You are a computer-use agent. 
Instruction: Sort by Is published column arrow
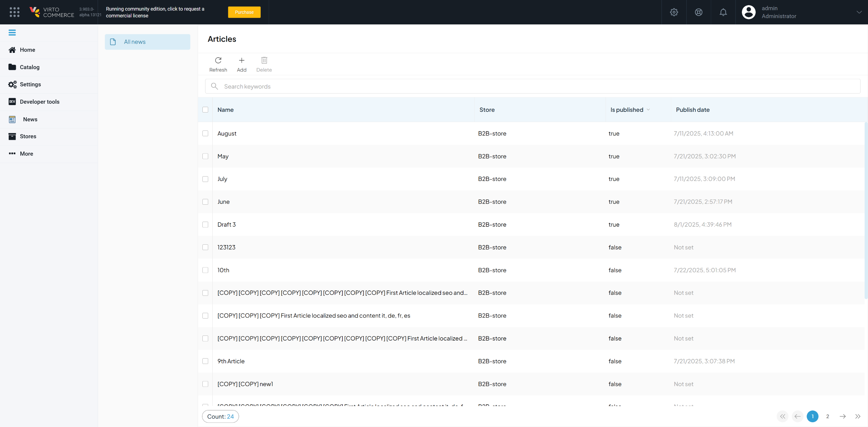pos(648,110)
